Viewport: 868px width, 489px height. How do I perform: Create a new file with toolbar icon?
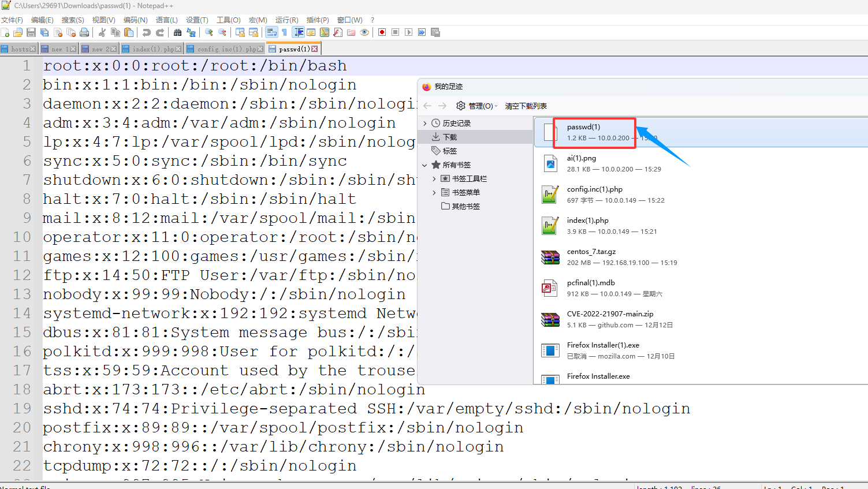pos(5,32)
